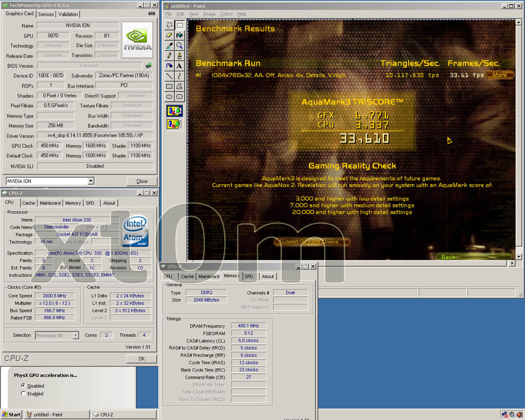The width and height of the screenshot is (525, 420).
Task: Click the Close button in GPU-Z
Action: point(142,181)
